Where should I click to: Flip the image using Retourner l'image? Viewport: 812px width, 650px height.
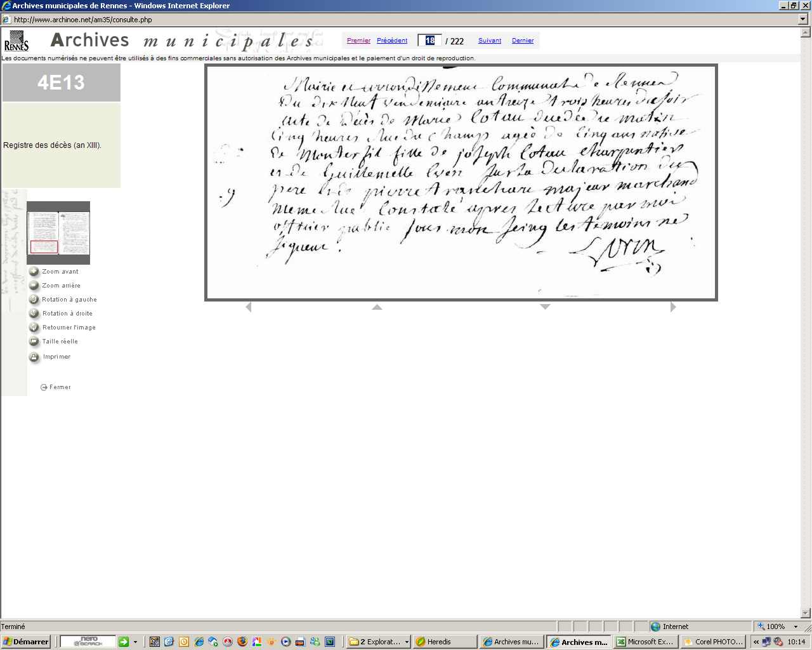(x=34, y=328)
